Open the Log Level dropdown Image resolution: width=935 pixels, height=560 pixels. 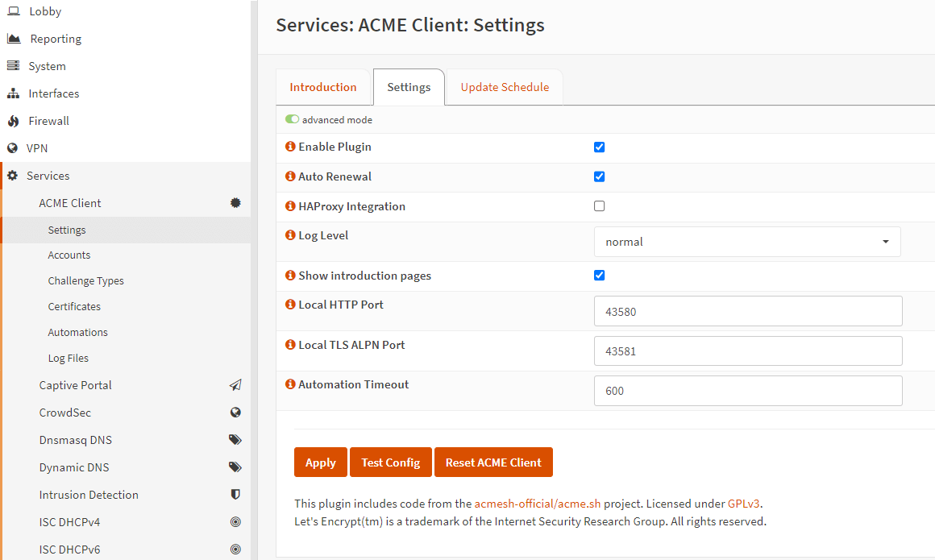(x=746, y=242)
